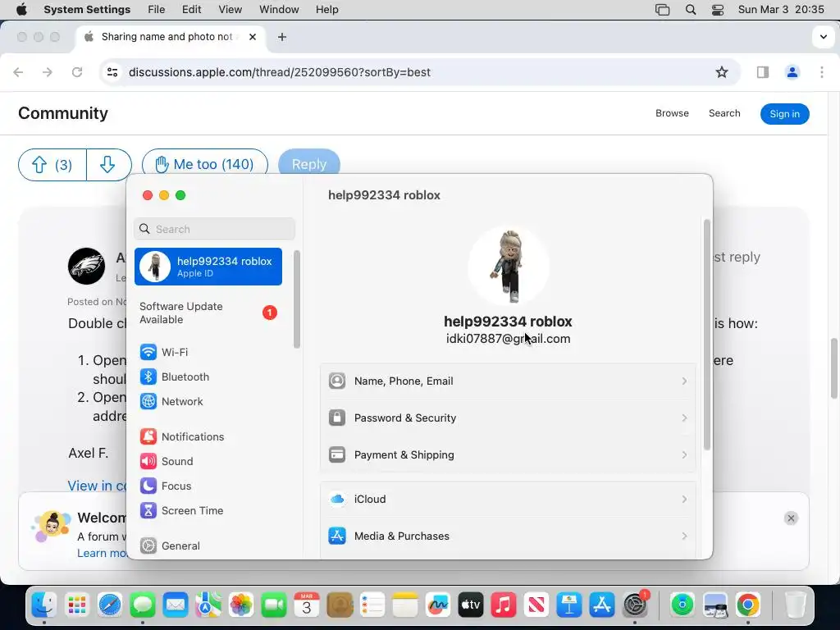The width and height of the screenshot is (840, 630).
Task: Open the Help menu
Action: coord(326,10)
